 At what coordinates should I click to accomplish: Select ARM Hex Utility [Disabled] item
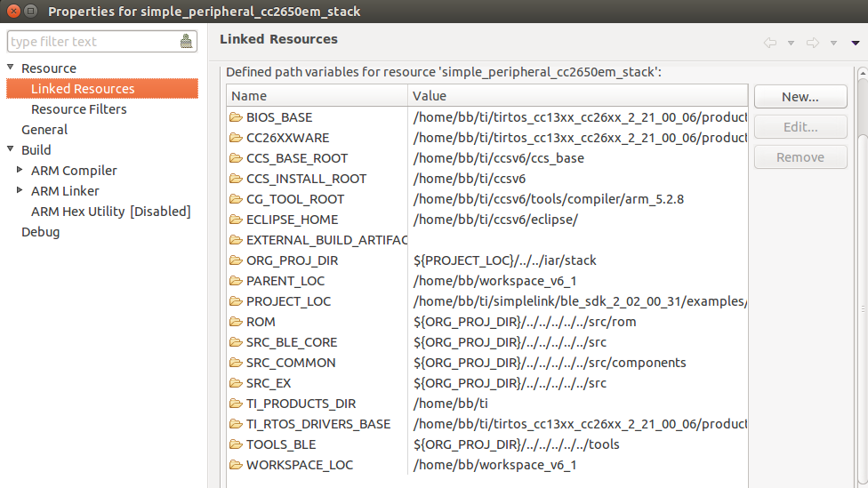(x=111, y=212)
